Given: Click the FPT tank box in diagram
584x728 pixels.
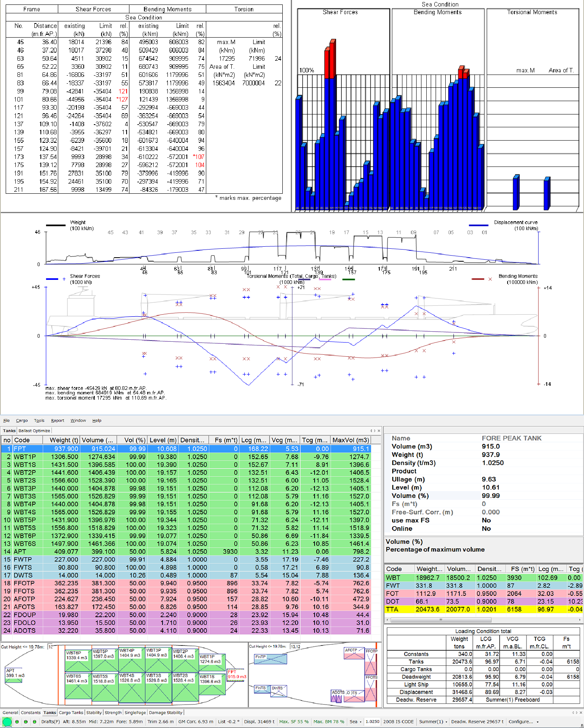Looking at the screenshot, I should 237,675.
